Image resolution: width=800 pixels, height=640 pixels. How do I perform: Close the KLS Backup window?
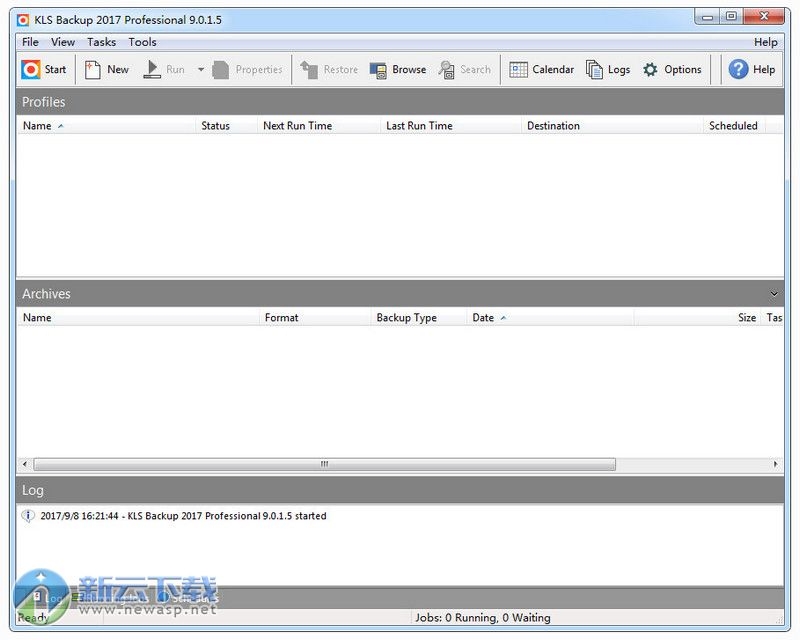coord(764,17)
